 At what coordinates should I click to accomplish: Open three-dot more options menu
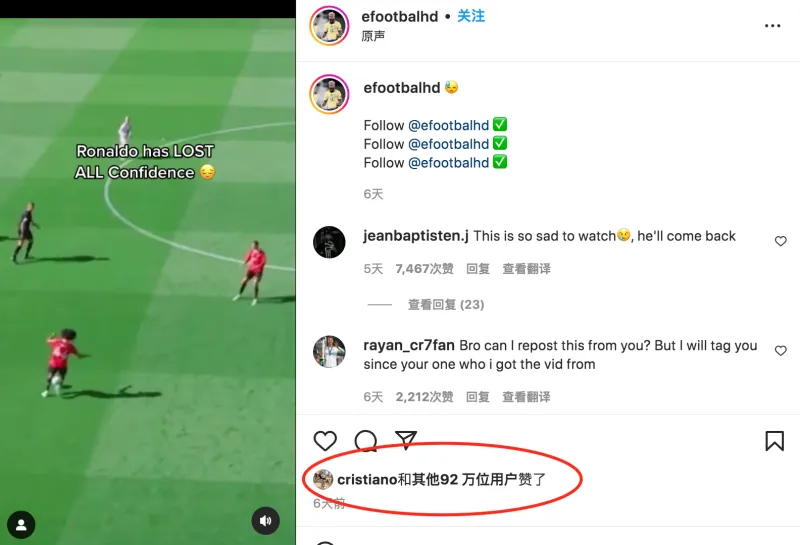772,26
